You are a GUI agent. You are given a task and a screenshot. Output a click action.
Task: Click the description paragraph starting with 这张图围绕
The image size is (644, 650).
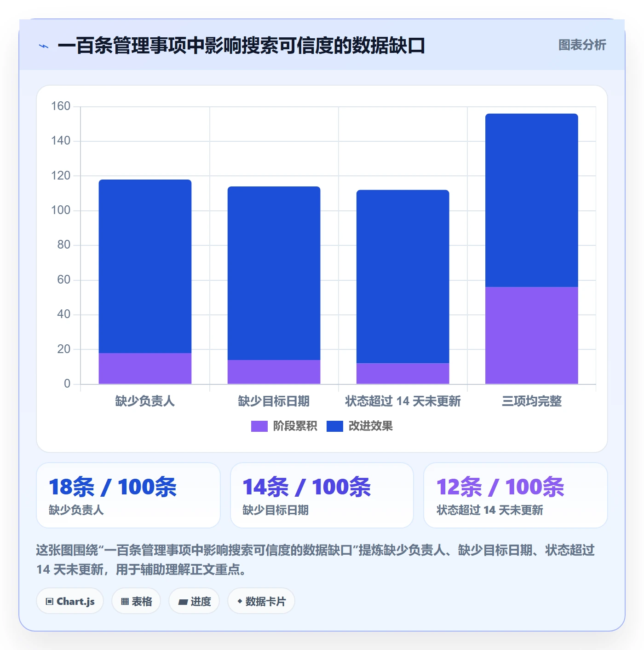(316, 560)
